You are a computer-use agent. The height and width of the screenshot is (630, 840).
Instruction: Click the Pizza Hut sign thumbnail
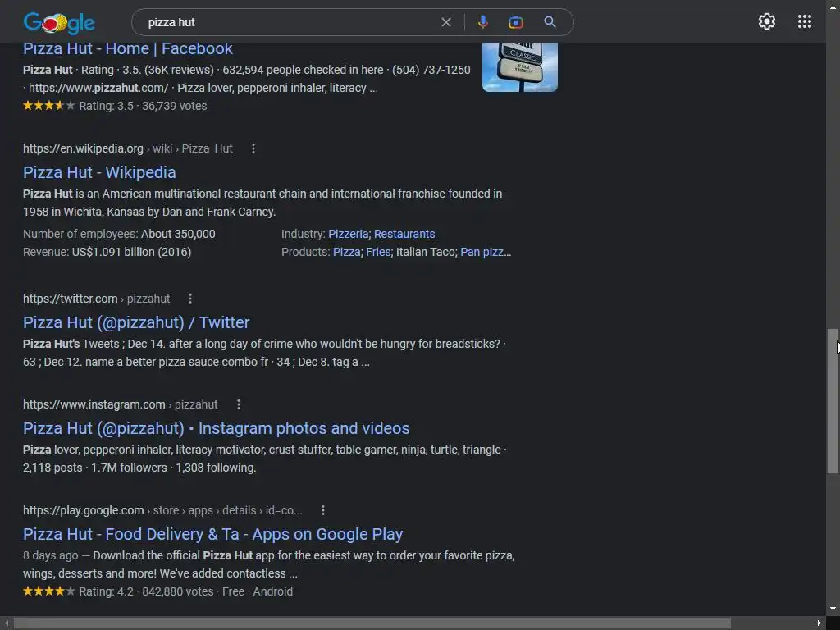click(x=519, y=67)
